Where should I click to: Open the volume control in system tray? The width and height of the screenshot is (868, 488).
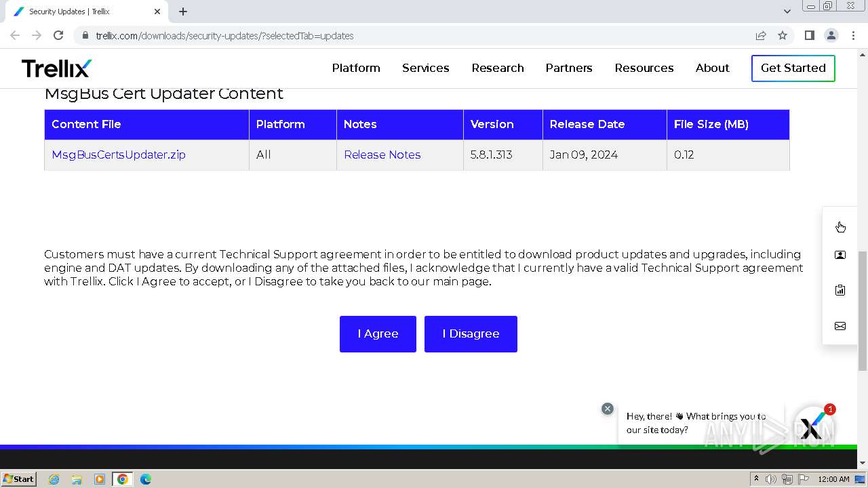coord(771,479)
